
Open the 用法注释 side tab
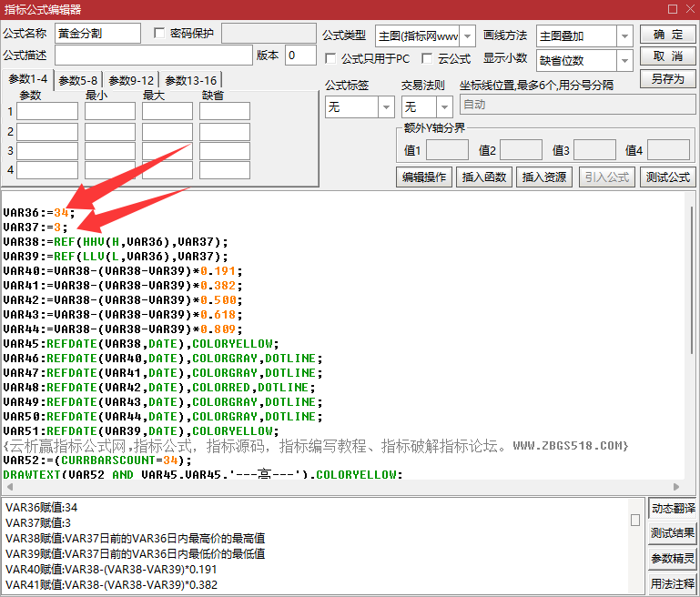[673, 583]
